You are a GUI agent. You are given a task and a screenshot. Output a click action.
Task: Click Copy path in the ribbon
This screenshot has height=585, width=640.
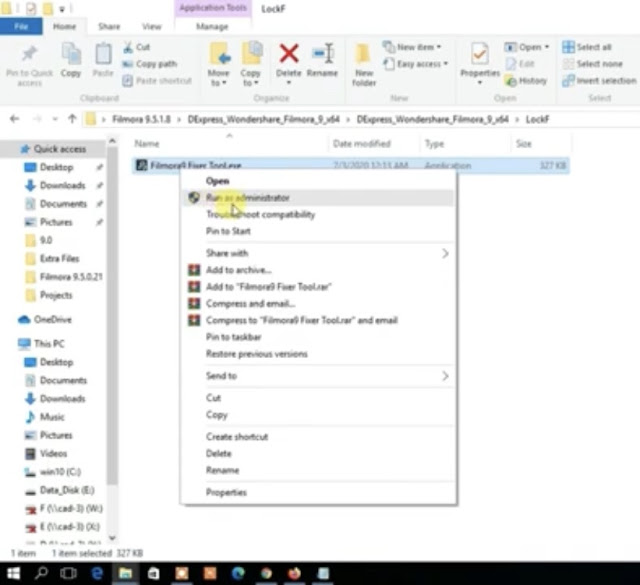point(150,64)
